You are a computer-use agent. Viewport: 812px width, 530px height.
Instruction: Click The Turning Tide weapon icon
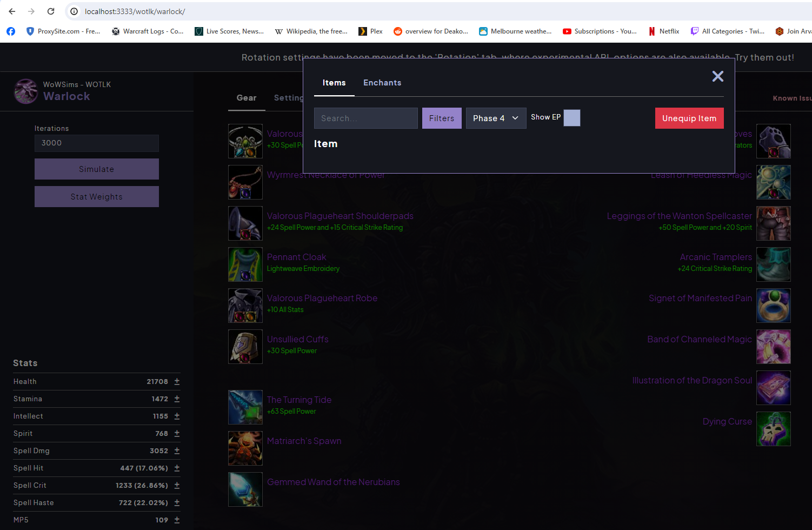tap(245, 407)
